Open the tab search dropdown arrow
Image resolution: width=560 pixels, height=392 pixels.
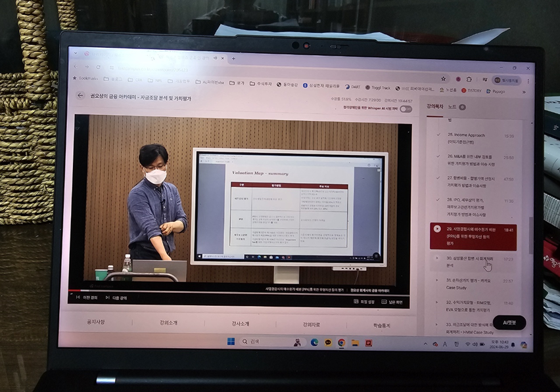76,53
